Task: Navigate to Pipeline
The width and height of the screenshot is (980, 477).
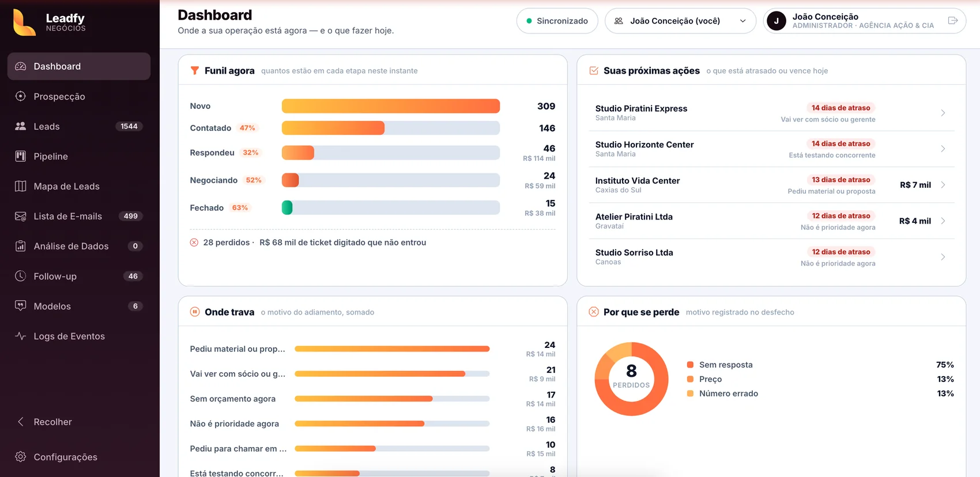Action: pos(79,156)
